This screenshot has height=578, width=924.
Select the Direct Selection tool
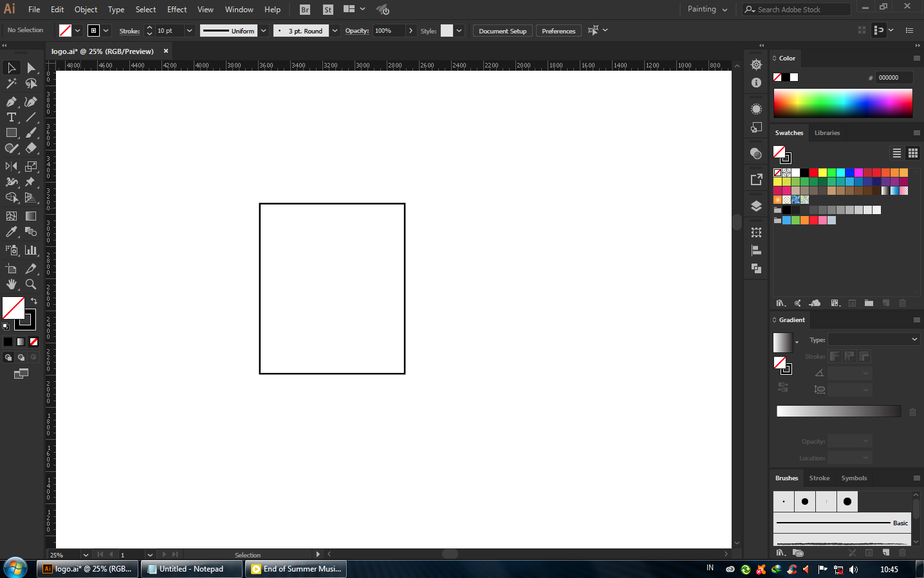coord(31,68)
